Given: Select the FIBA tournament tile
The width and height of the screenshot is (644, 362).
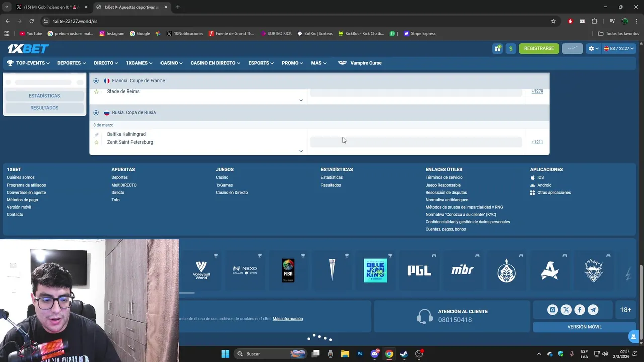Looking at the screenshot, I should coord(288,270).
